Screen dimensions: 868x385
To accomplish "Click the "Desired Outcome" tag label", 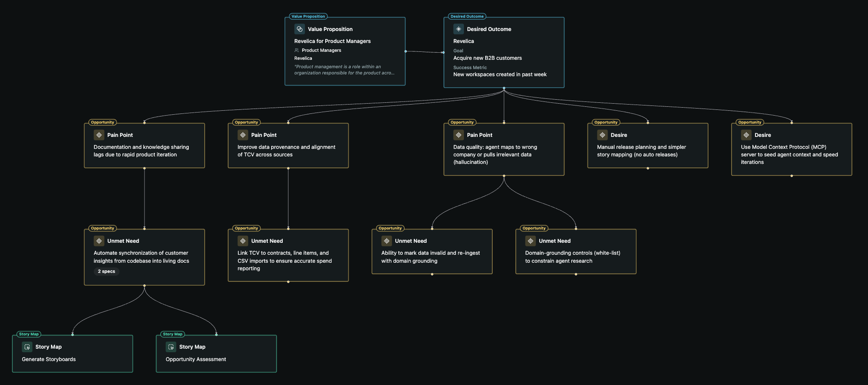I will point(467,16).
